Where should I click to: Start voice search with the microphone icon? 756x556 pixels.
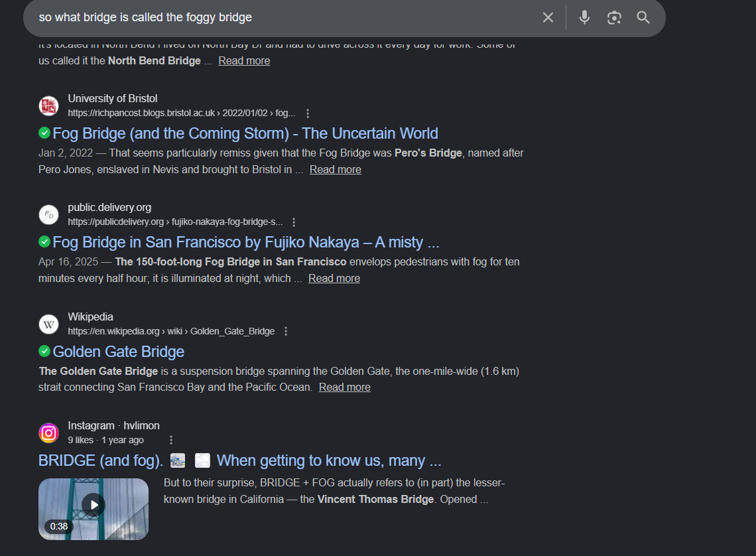tap(584, 18)
